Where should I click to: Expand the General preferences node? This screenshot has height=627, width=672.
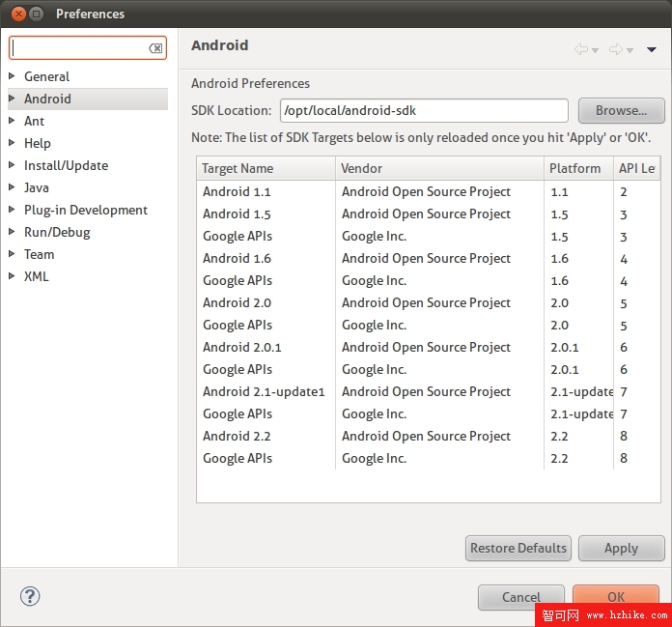(x=13, y=76)
